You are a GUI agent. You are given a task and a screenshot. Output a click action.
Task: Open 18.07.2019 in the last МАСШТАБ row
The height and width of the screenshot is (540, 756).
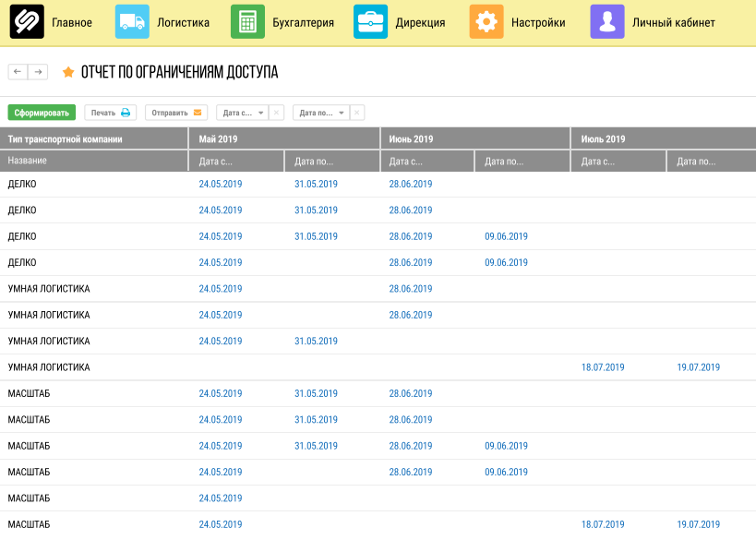click(x=603, y=524)
